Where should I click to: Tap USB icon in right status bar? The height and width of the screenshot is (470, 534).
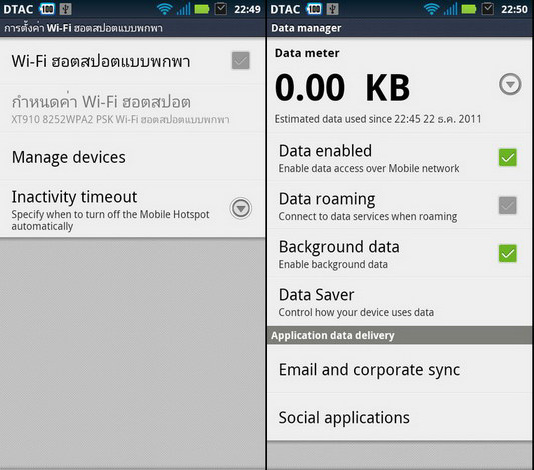coord(332,9)
